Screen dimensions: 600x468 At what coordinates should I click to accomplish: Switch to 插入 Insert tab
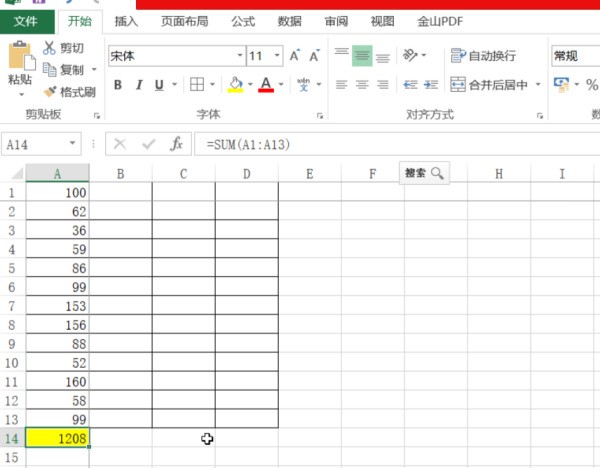[x=126, y=21]
